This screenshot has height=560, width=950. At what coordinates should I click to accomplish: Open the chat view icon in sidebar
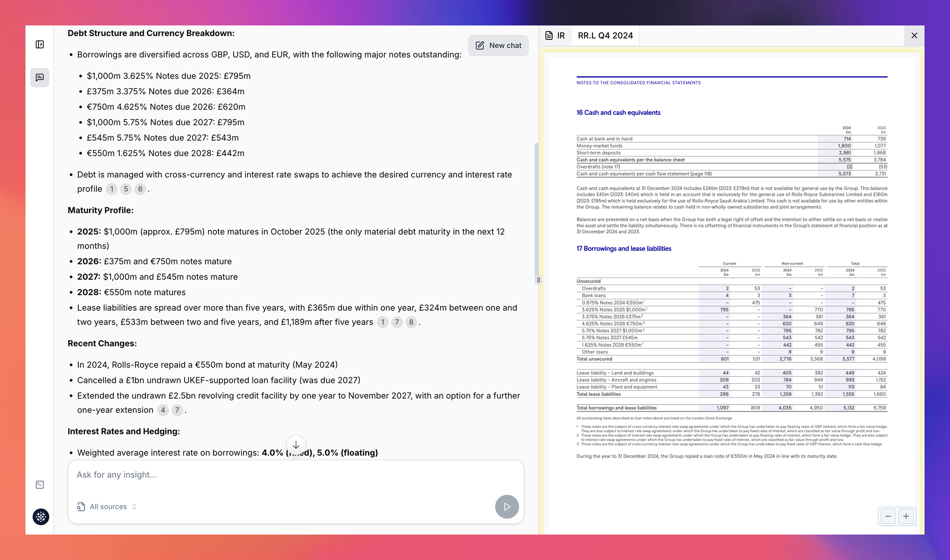click(40, 78)
